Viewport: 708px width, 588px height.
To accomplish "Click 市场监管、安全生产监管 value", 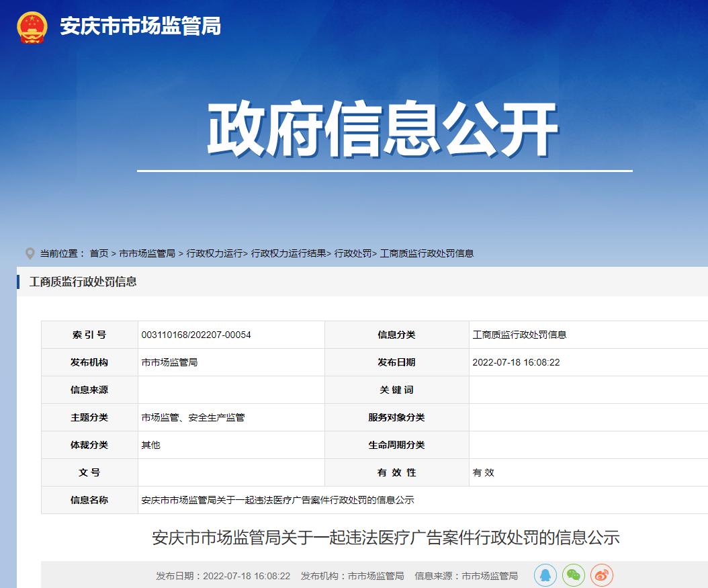I will tap(193, 417).
